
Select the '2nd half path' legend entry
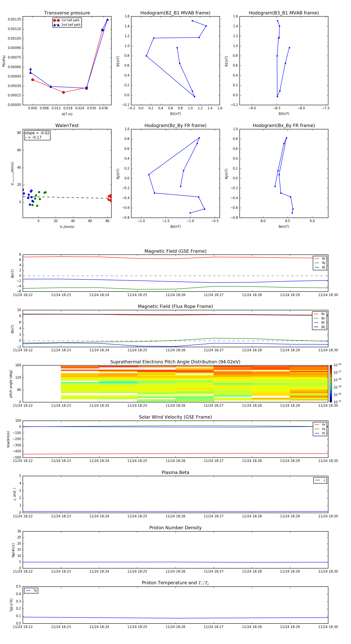67,25
